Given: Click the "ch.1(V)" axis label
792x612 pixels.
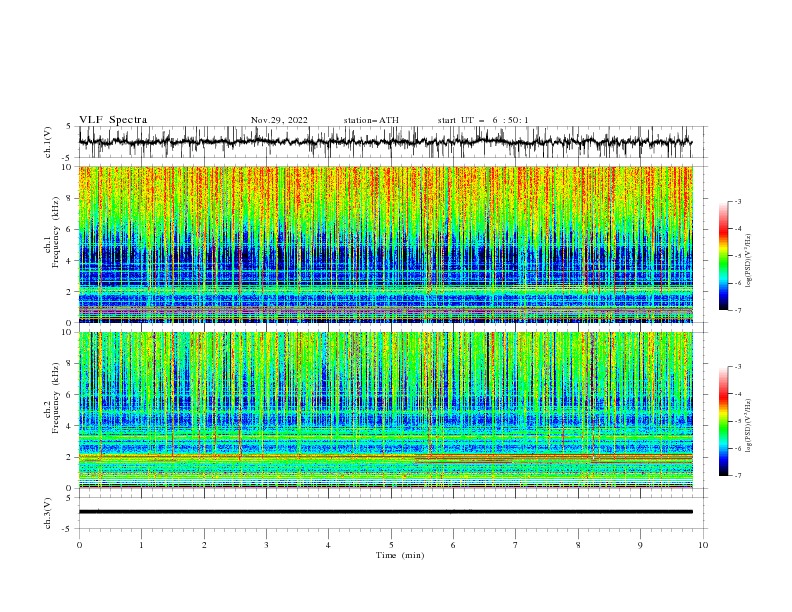Looking at the screenshot, I should [48, 142].
